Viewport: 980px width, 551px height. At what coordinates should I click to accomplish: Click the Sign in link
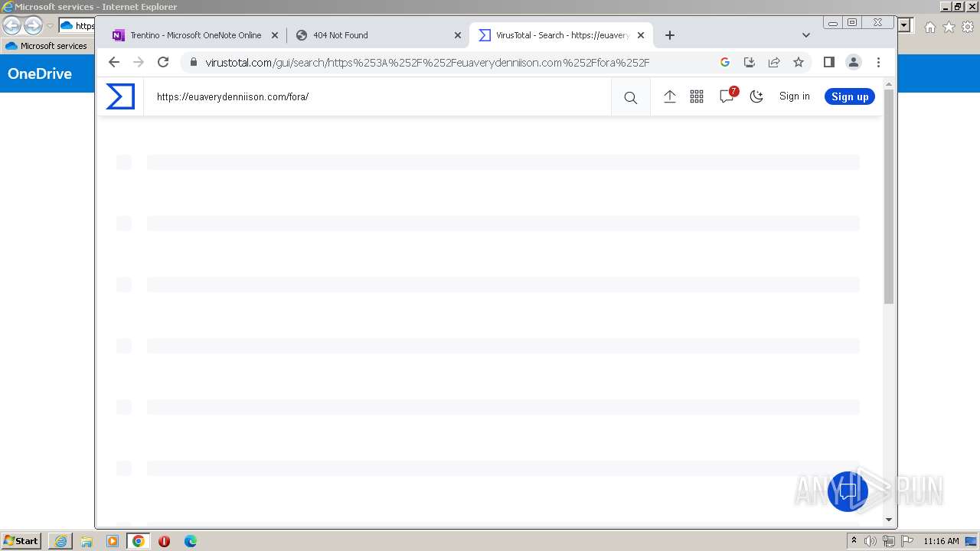pos(795,96)
